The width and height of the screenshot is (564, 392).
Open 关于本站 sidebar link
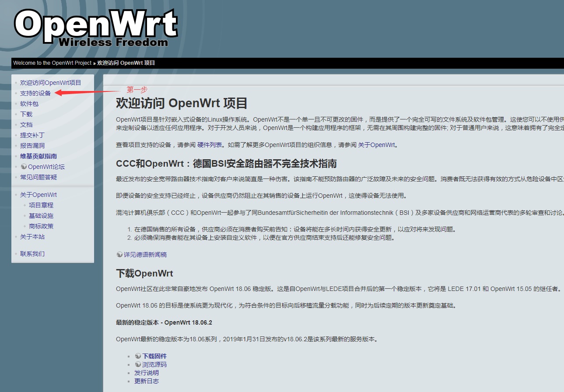tap(32, 237)
